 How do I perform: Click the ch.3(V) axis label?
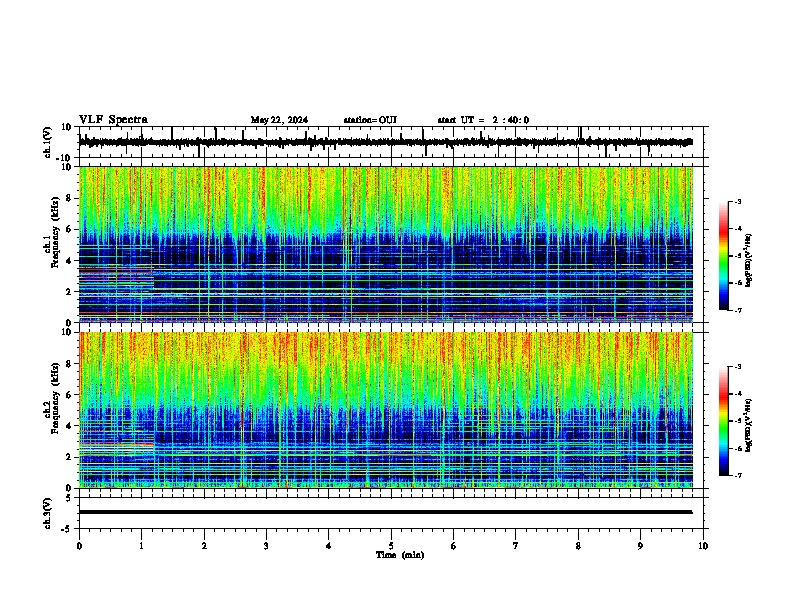tap(47, 513)
